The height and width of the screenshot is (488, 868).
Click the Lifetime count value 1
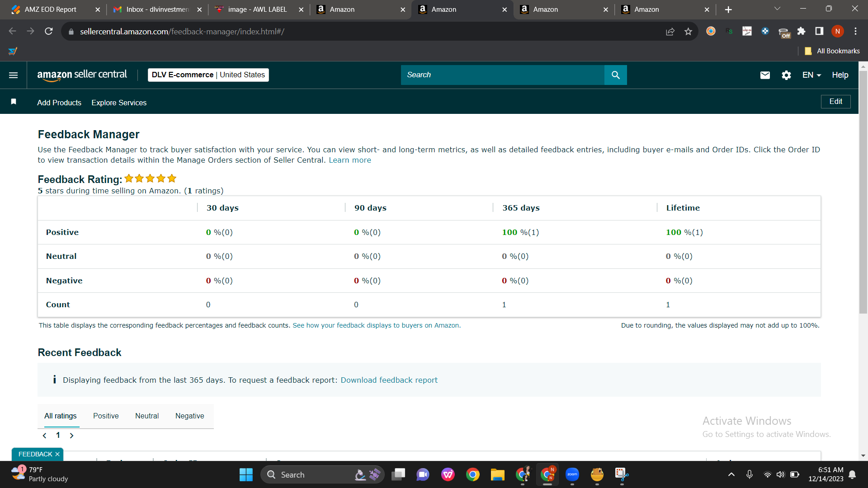click(x=668, y=305)
